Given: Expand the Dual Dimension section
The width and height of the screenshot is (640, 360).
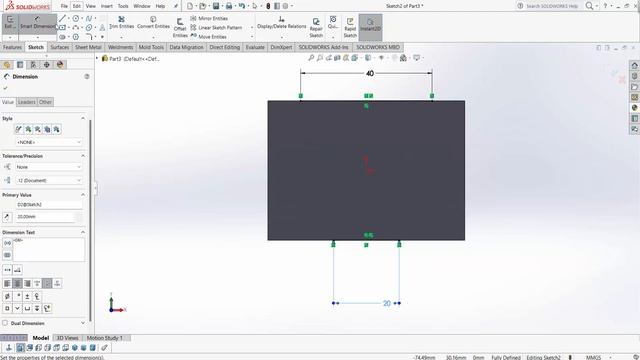Looking at the screenshot, I should 83,323.
